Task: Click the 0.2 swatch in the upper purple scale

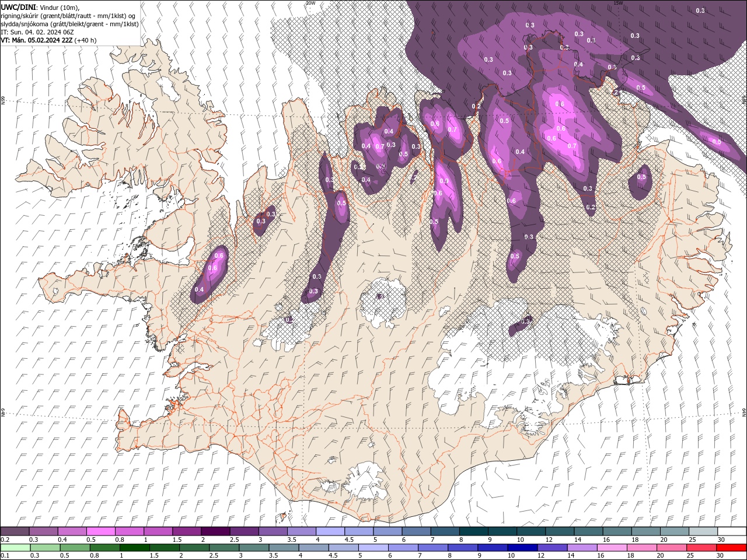Action: point(15,531)
